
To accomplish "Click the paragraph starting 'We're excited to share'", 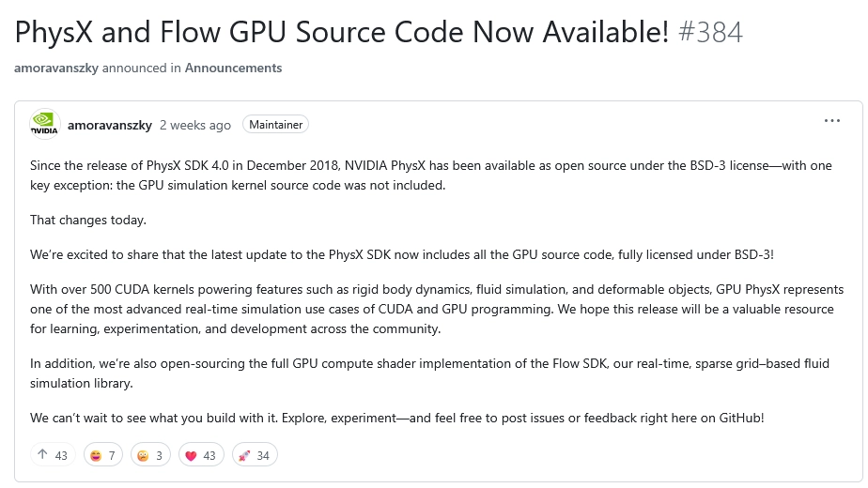I will (x=399, y=254).
